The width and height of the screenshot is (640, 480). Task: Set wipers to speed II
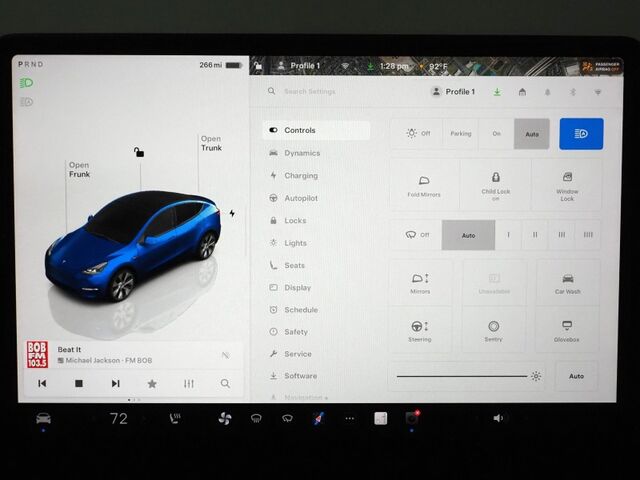535,235
